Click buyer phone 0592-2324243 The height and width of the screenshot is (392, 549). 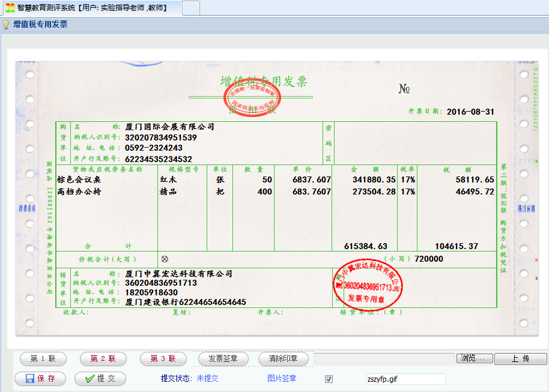click(x=154, y=148)
